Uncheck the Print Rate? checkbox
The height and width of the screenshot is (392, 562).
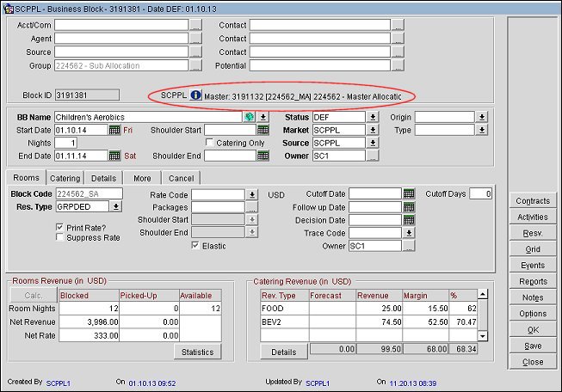point(60,227)
